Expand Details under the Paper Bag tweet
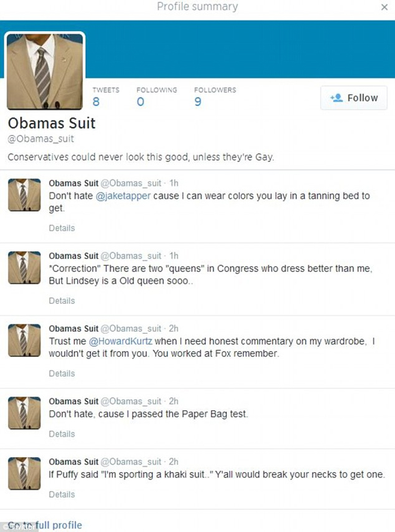 pyautogui.click(x=62, y=434)
